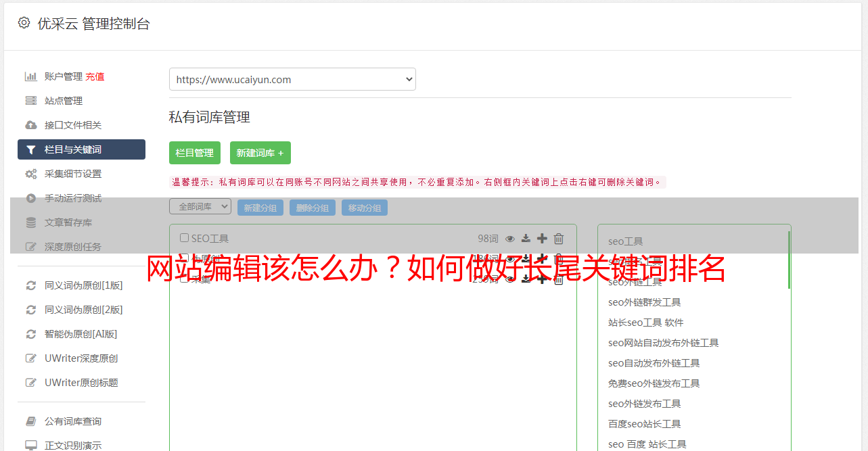868x451 pixels.
Task: Open 账户管理 via its bar chart icon
Action: pos(31,76)
